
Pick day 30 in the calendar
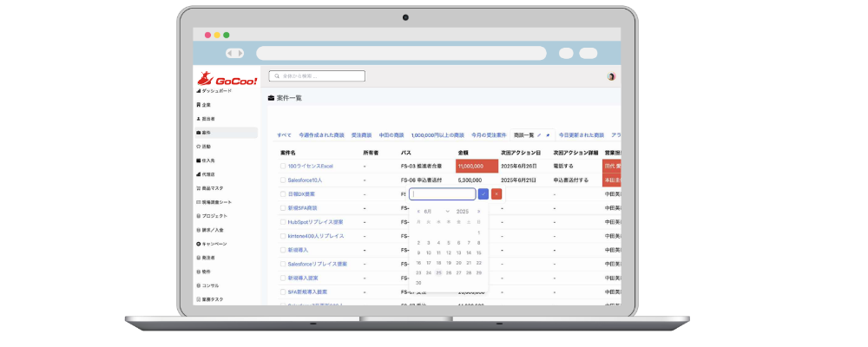pos(418,283)
